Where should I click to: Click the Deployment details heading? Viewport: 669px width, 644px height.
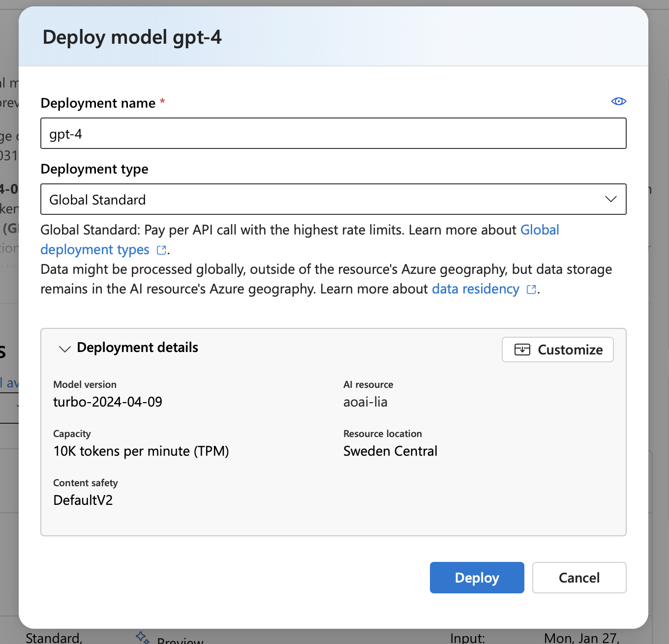(x=138, y=348)
